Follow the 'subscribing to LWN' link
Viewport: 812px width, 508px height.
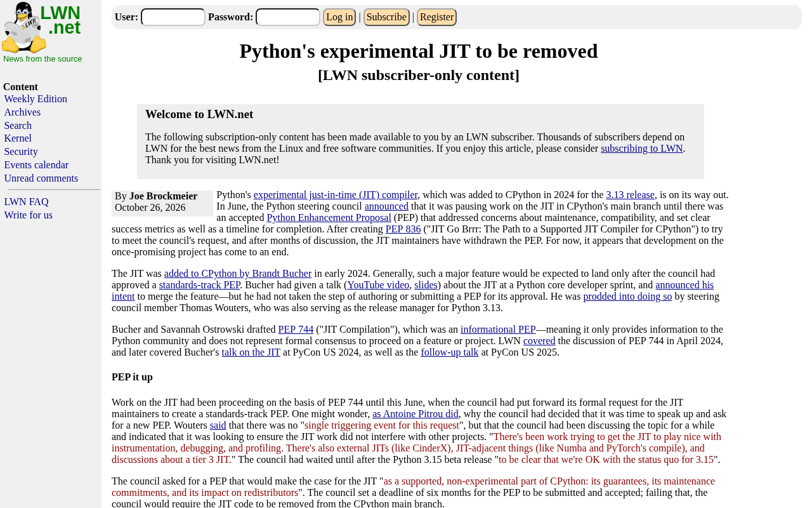click(x=642, y=149)
